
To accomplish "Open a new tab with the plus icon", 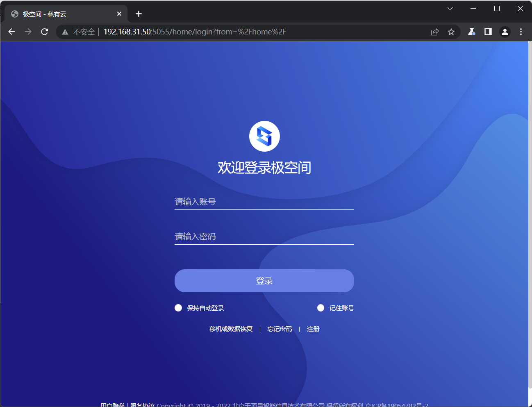I will pos(139,14).
